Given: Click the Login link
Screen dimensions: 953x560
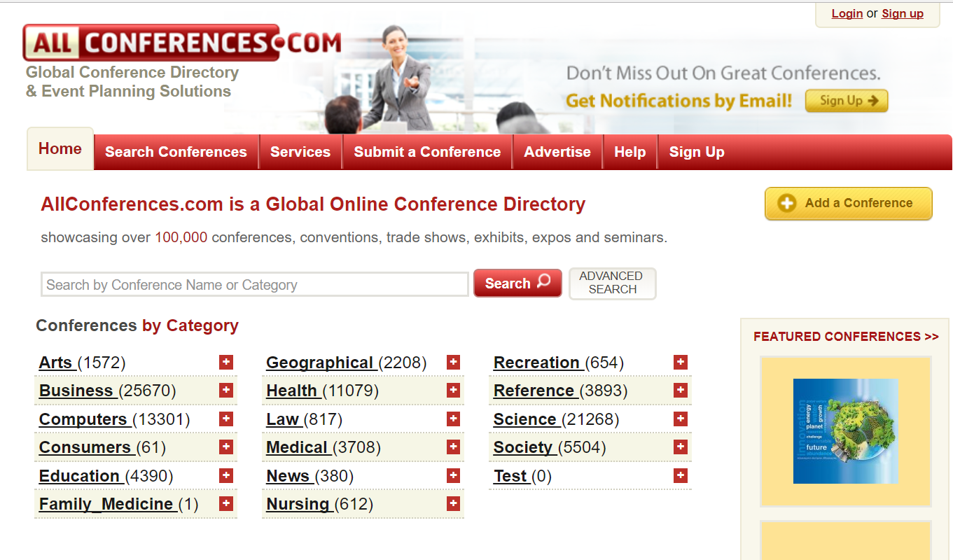Looking at the screenshot, I should pos(847,13).
